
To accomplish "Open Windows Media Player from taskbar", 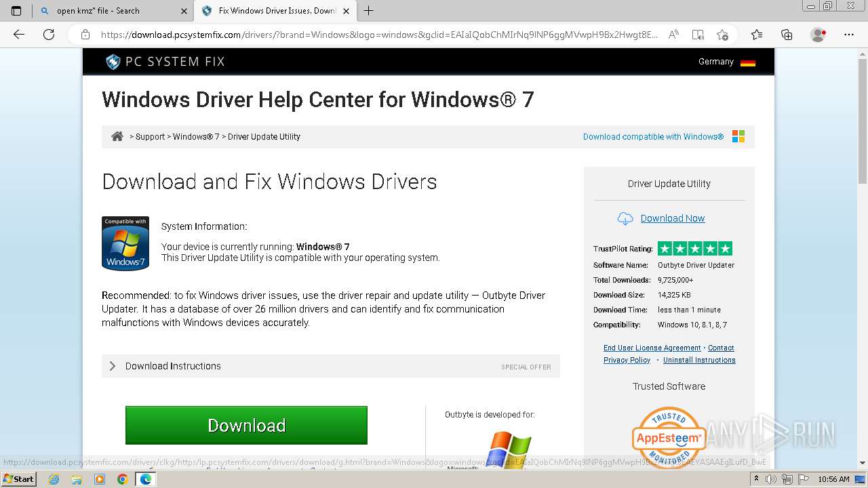I will (x=100, y=479).
